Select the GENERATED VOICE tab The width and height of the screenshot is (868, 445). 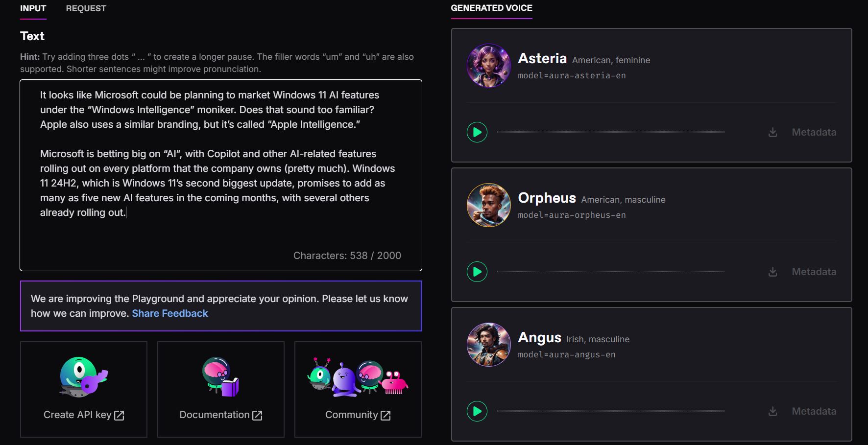pyautogui.click(x=492, y=8)
